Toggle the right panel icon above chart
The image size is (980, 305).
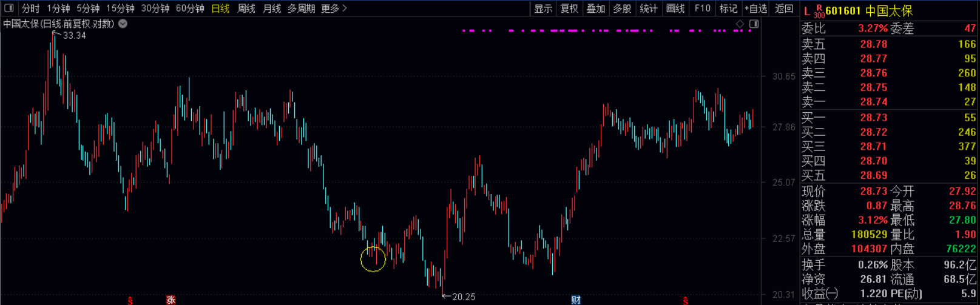pos(754,24)
